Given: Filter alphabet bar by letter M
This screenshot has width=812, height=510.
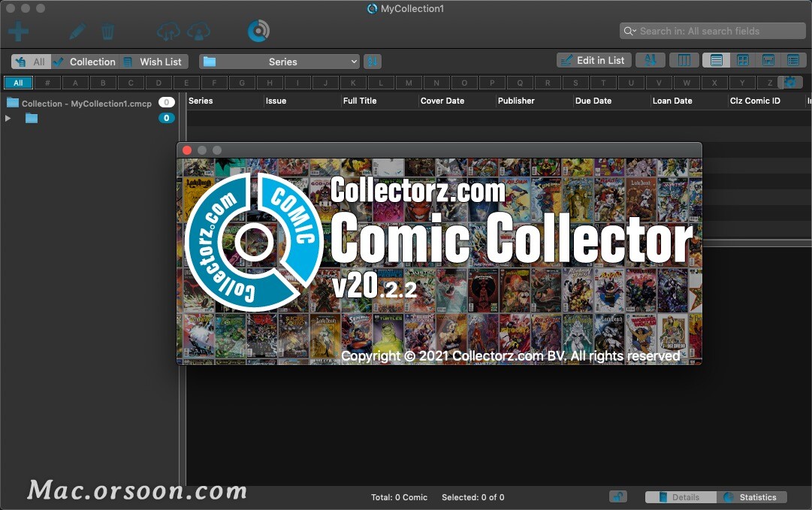Looking at the screenshot, I should (x=409, y=83).
